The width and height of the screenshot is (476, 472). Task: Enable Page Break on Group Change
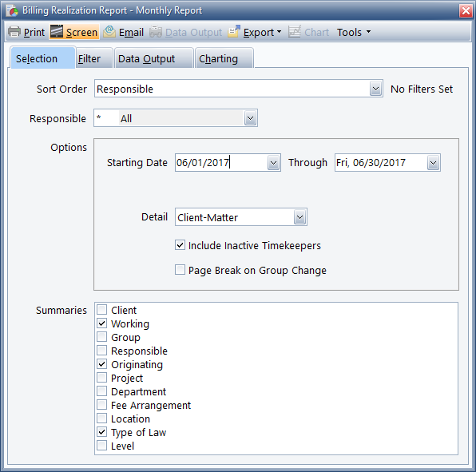pyautogui.click(x=180, y=269)
